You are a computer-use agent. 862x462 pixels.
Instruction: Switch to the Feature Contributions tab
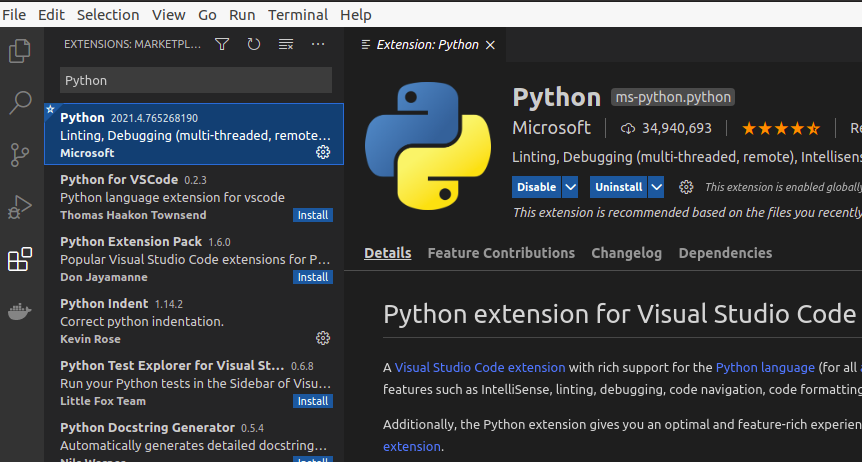point(501,253)
